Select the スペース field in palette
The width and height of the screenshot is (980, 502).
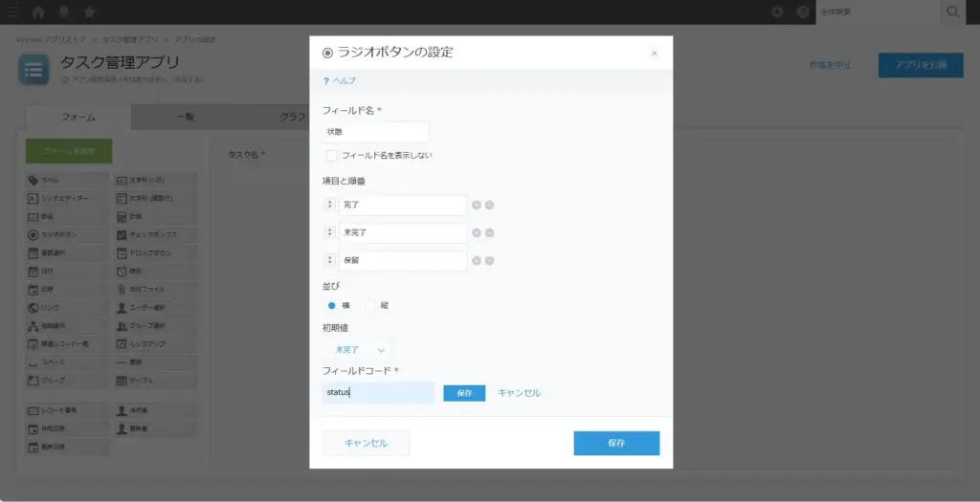point(68,362)
